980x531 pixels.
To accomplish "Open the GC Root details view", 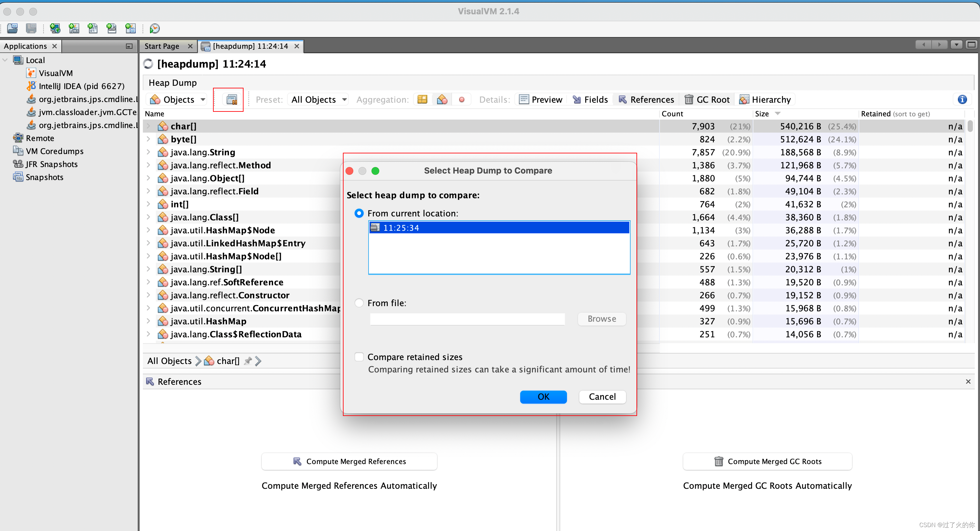I will 707,100.
